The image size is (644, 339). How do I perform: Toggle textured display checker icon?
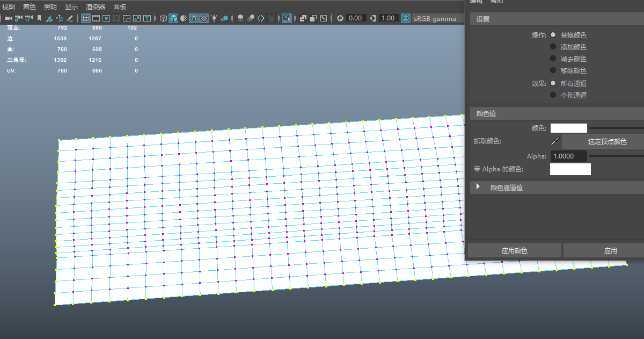click(x=204, y=18)
